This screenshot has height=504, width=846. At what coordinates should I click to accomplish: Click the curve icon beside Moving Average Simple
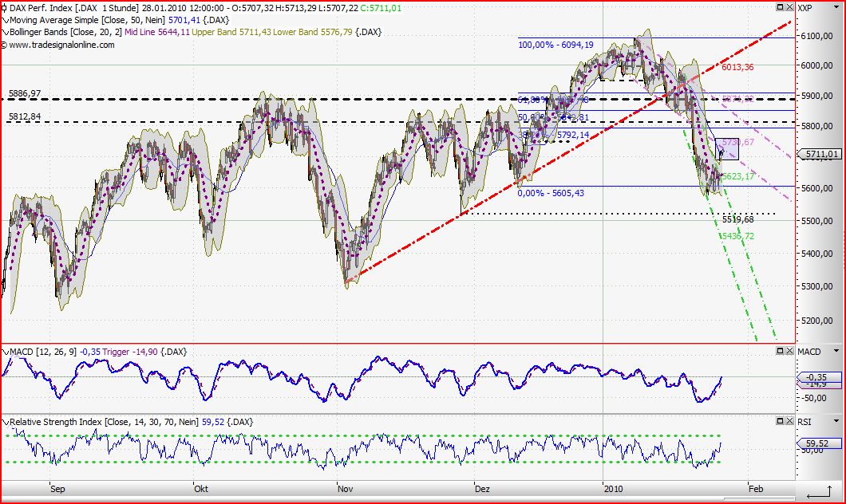point(6,20)
